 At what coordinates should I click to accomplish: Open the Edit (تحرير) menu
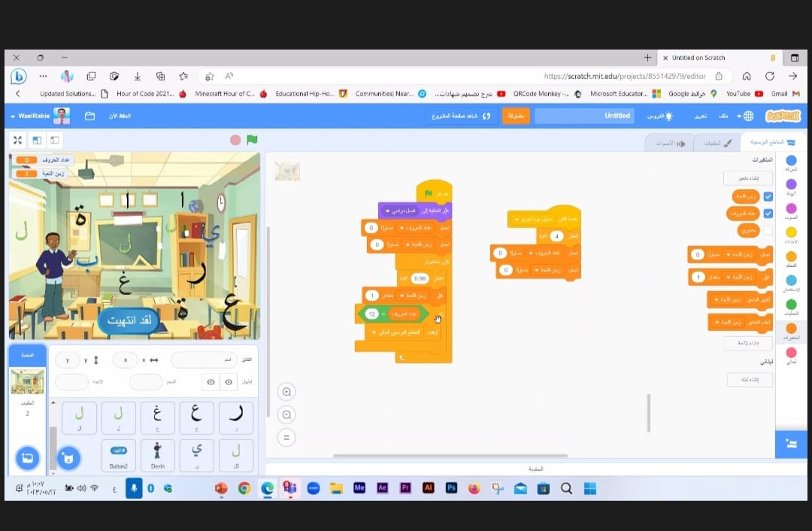700,116
